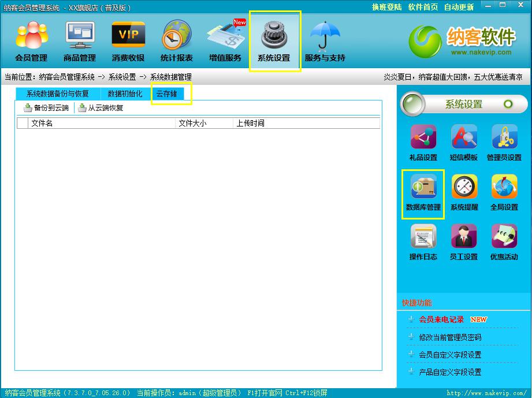
Task: Open the 服务与支持 umbrella icon
Action: click(325, 42)
